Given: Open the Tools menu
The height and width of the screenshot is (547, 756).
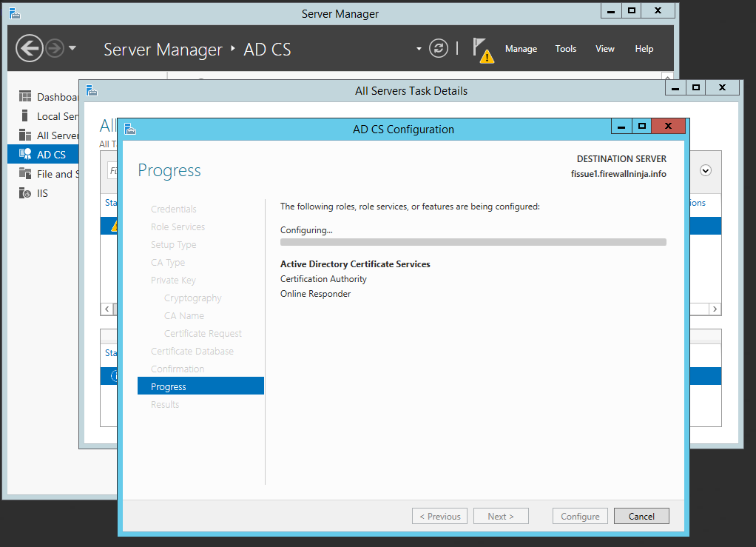Looking at the screenshot, I should click(x=566, y=49).
